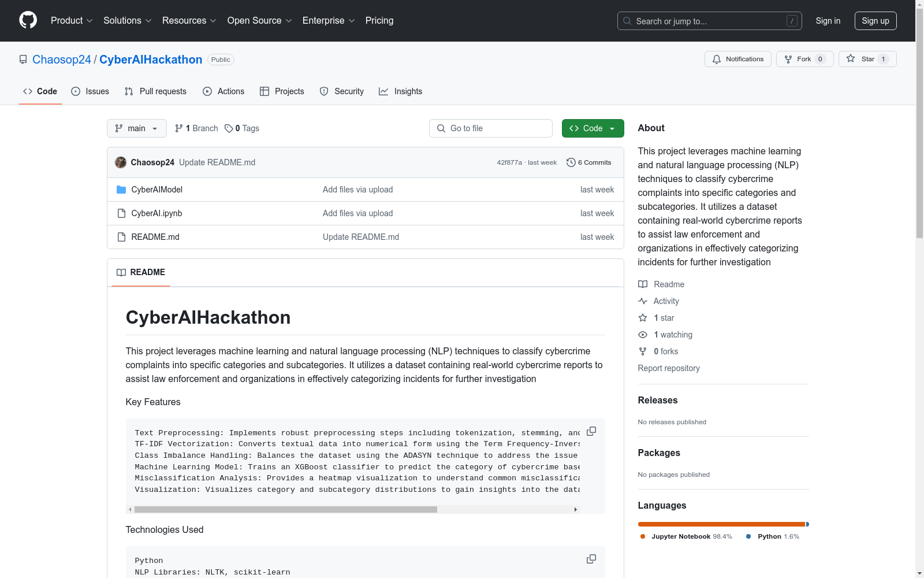This screenshot has width=924, height=578.
Task: Open 6 Commits history
Action: 589,162
